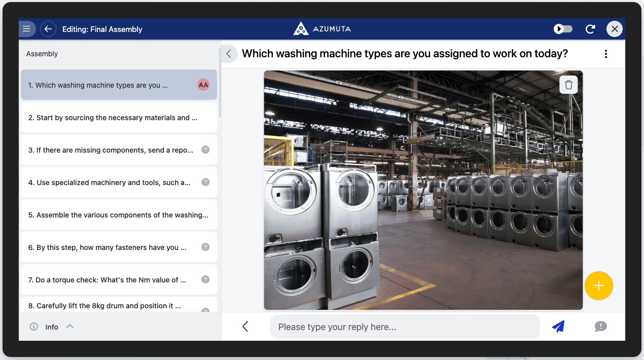
Task: Click yellow plus add button
Action: coord(598,286)
